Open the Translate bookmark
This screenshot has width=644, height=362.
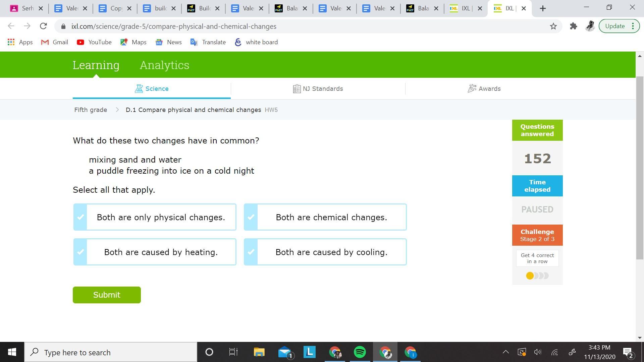tap(208, 42)
